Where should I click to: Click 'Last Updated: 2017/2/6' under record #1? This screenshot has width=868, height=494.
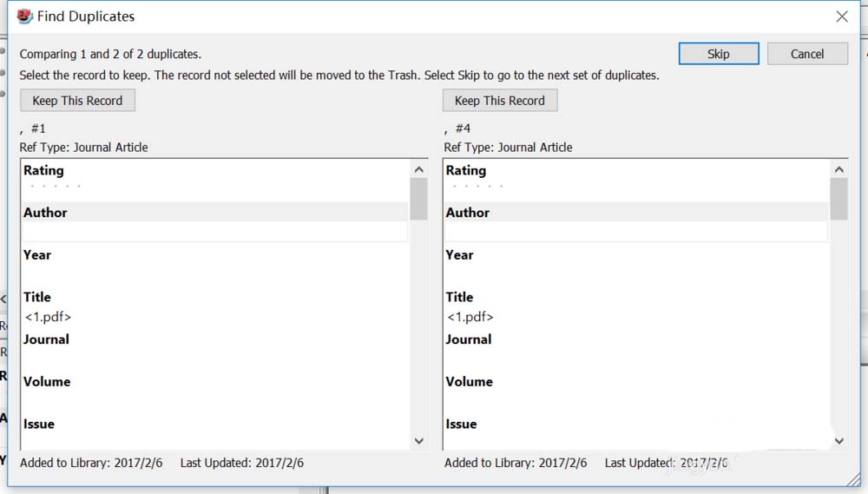click(x=242, y=463)
